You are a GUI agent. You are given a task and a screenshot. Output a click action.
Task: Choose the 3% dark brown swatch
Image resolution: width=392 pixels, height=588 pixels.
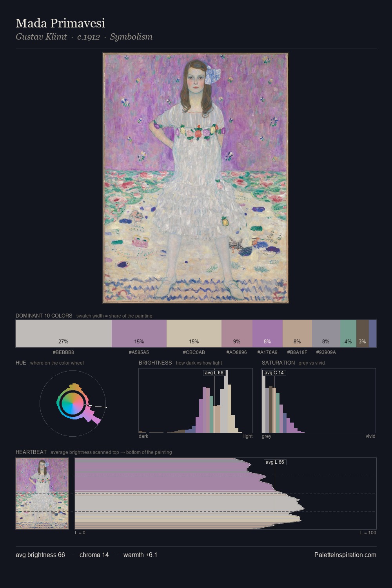363,334
